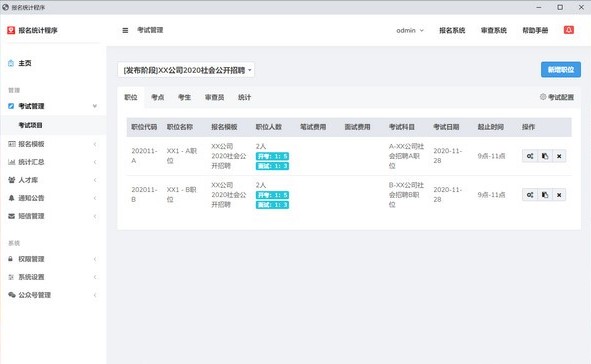Copy the 202011-B position row
This screenshot has width=591, height=364.
point(545,195)
